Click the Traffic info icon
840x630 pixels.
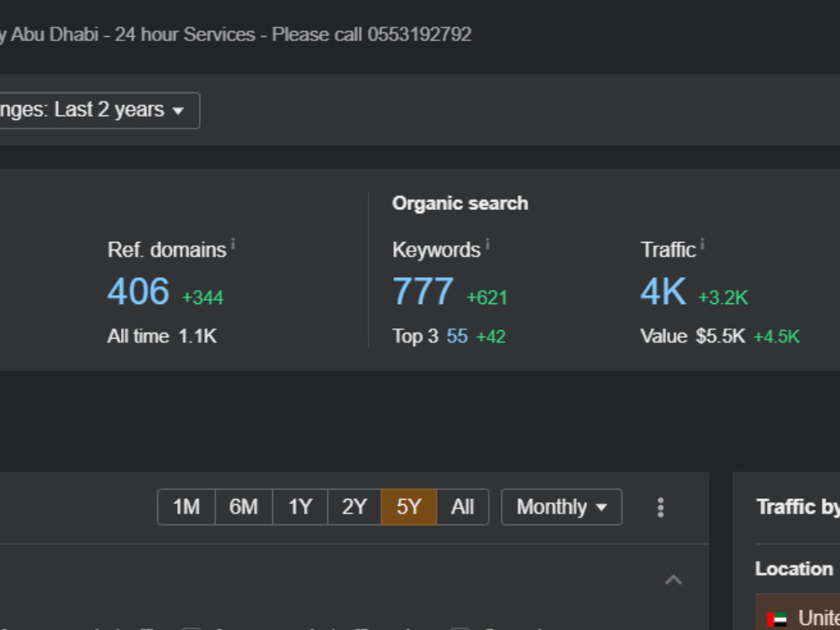click(x=702, y=244)
